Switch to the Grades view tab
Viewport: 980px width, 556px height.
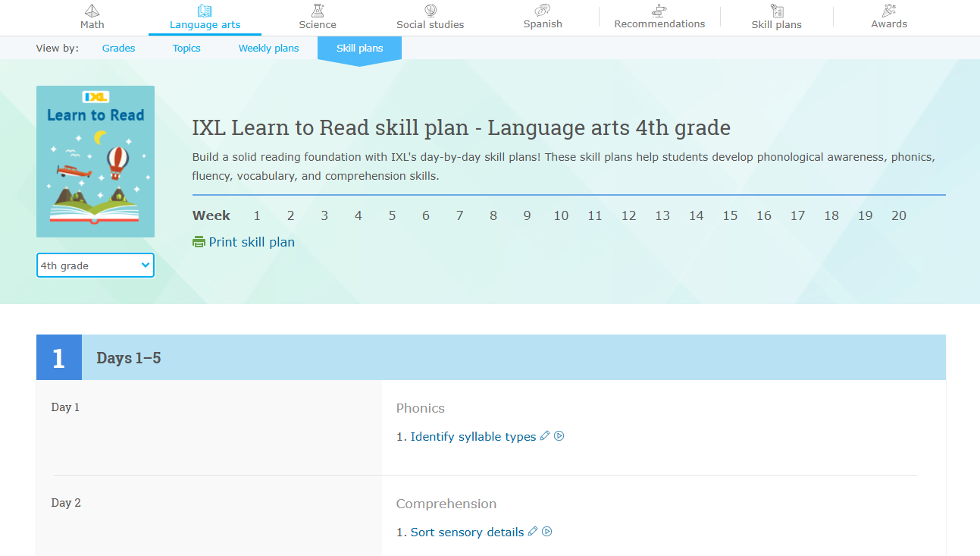(118, 48)
